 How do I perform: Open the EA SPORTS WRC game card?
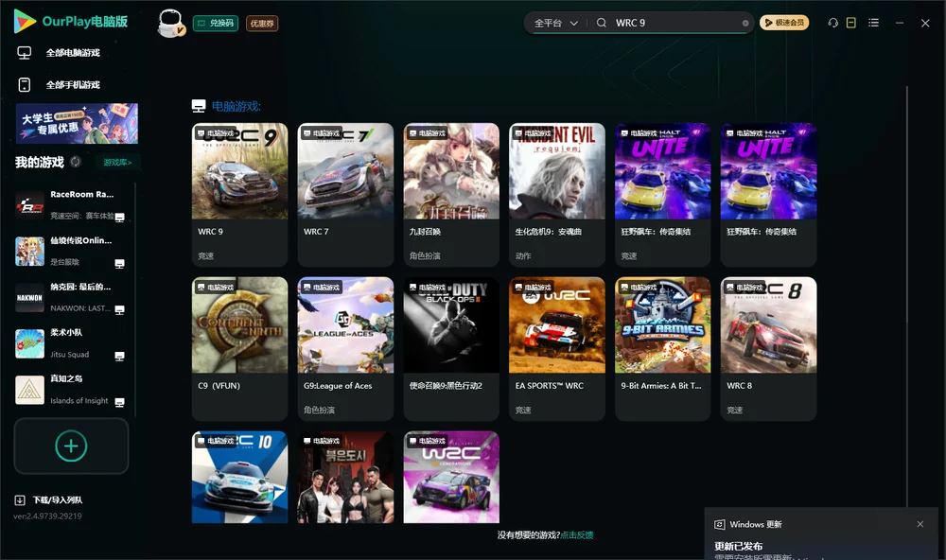point(557,349)
